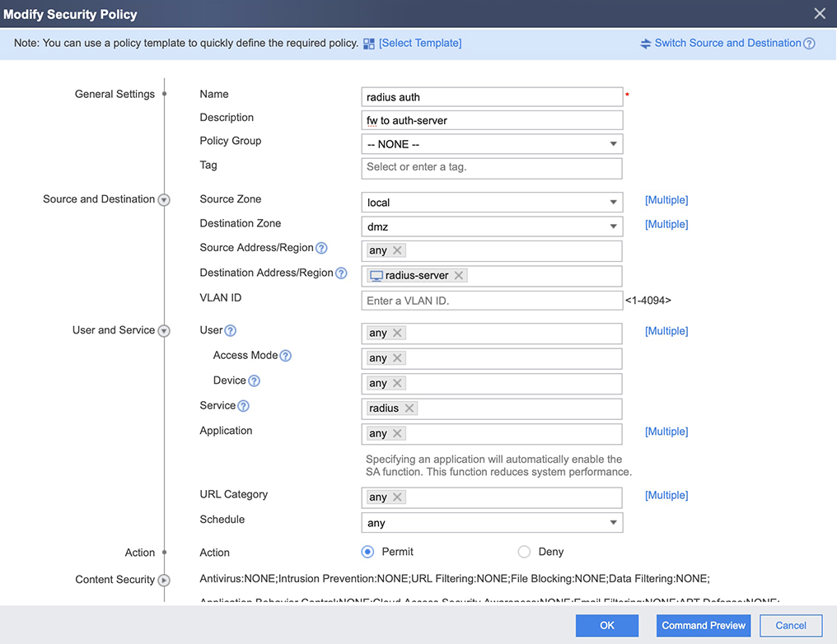Click the help icon next to User

(231, 331)
